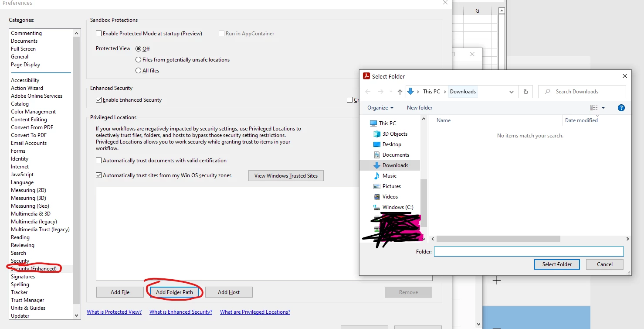Open the Organize dropdown menu
Image resolution: width=644 pixels, height=329 pixels.
click(380, 108)
